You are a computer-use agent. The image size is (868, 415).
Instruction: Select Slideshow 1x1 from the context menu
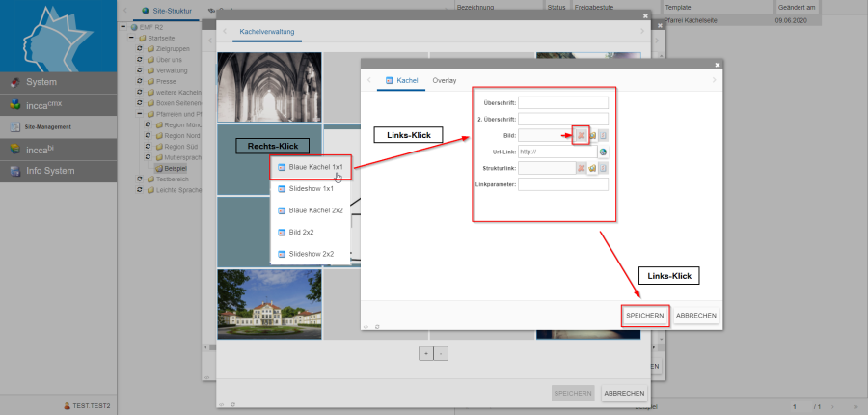coord(311,188)
